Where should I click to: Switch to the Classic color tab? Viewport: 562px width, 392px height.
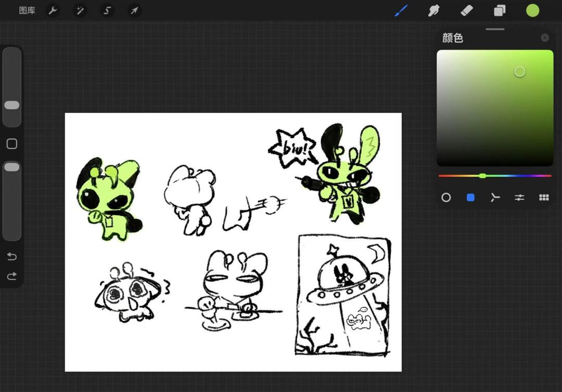[470, 197]
